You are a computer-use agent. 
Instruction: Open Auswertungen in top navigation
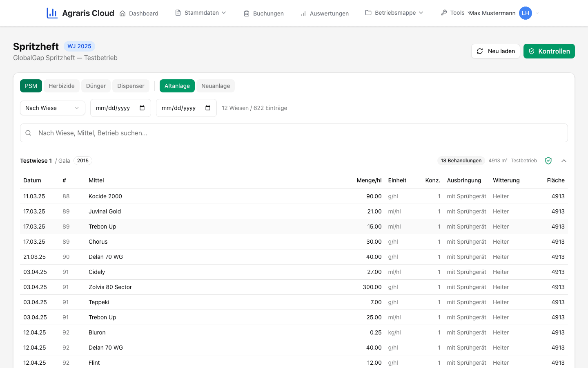(x=325, y=13)
